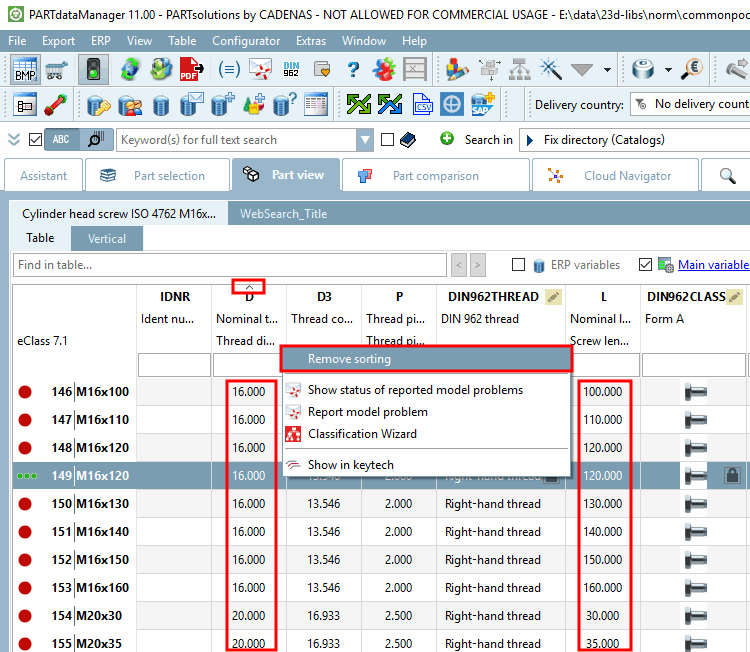This screenshot has width=750, height=652.
Task: Click the red and green people icon
Action: point(384,69)
